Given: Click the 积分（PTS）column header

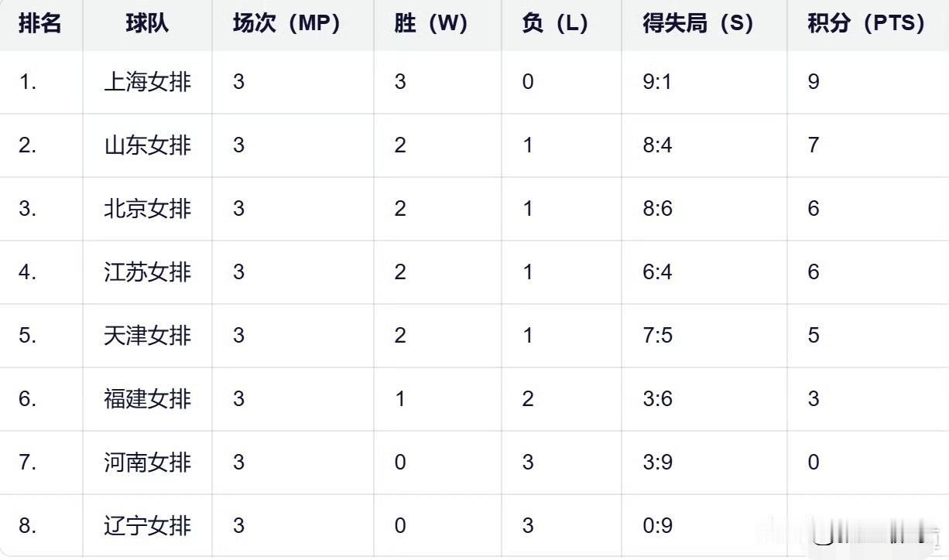Looking at the screenshot, I should (x=866, y=23).
